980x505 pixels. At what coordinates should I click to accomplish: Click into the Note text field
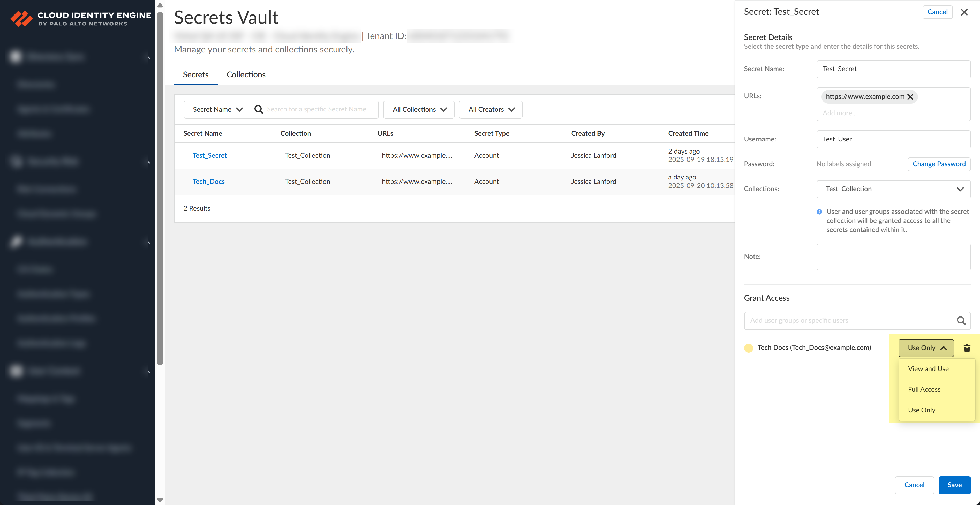(893, 257)
